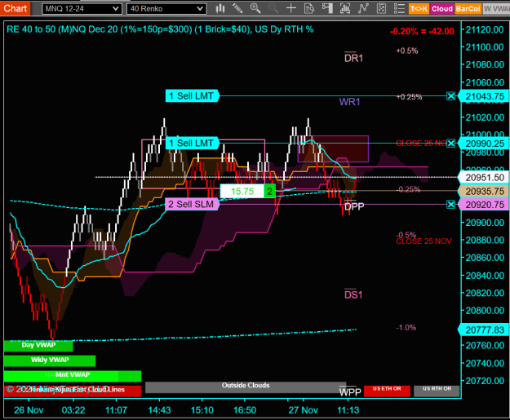
Task: Click the 20720.00 price axis label
Action: (x=485, y=381)
